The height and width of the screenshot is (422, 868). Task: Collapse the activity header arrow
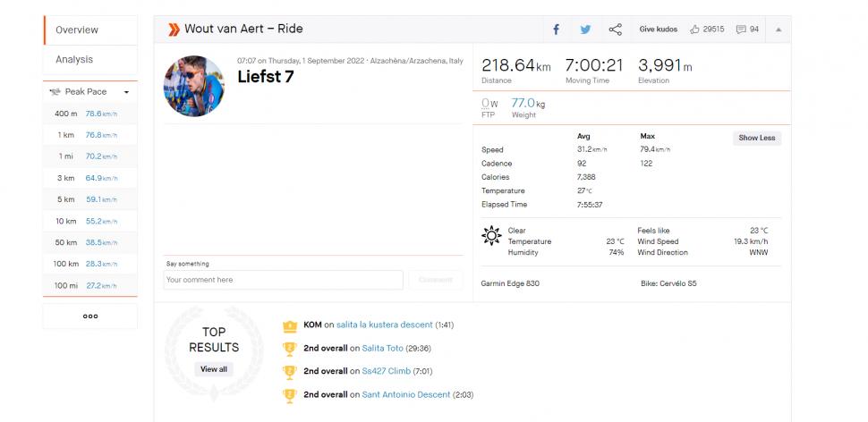pos(779,30)
